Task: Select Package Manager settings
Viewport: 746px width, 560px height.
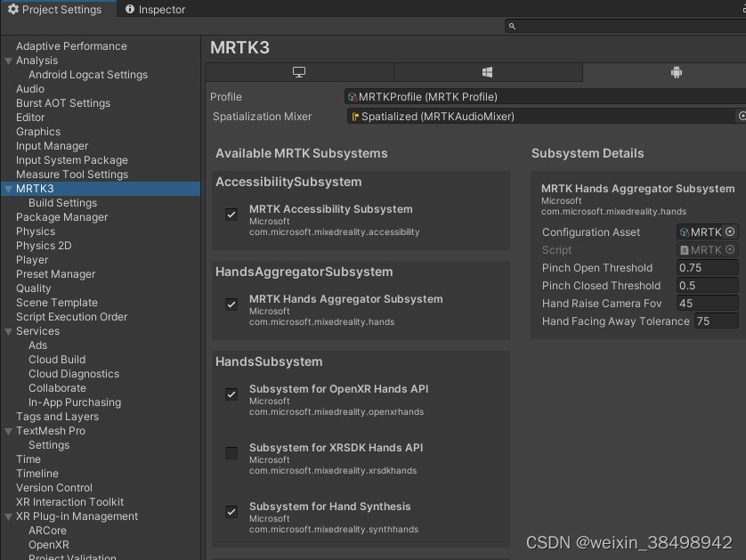Action: click(x=61, y=217)
